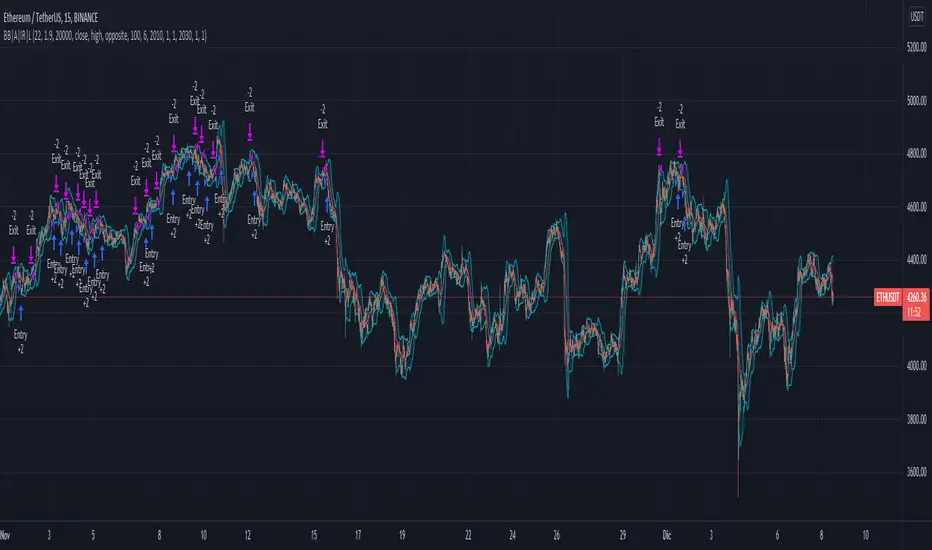
Task: Click the 3600.00 price scale label
Action: coord(917,472)
